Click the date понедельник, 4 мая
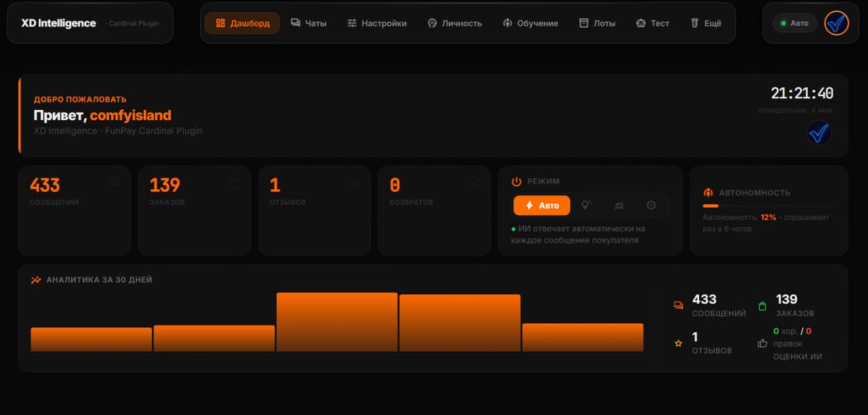This screenshot has width=868, height=415. (795, 110)
